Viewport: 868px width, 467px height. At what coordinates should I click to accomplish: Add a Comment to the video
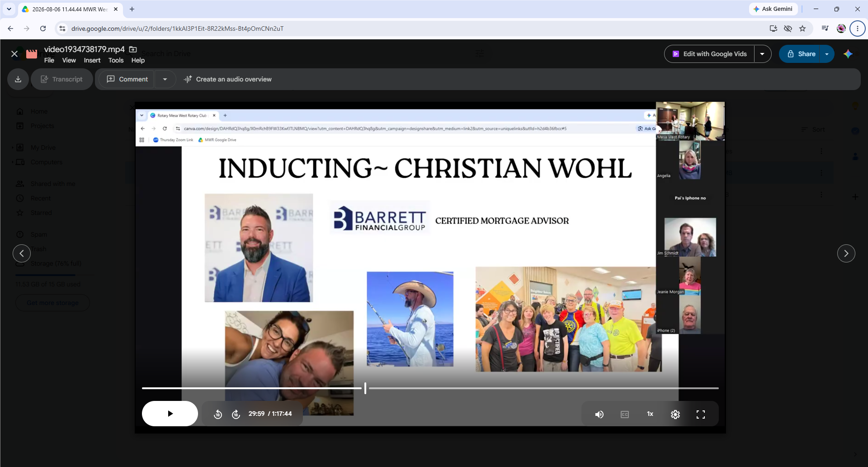pyautogui.click(x=127, y=79)
